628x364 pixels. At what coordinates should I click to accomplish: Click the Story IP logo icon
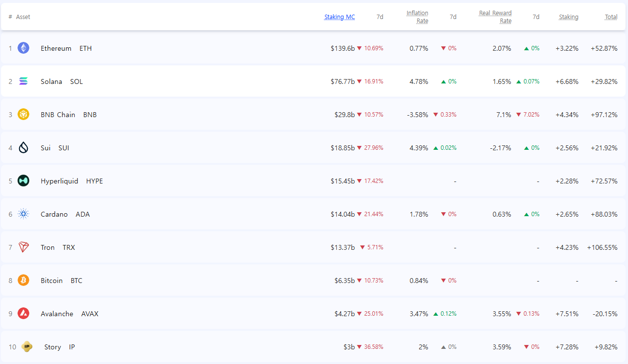(x=27, y=346)
